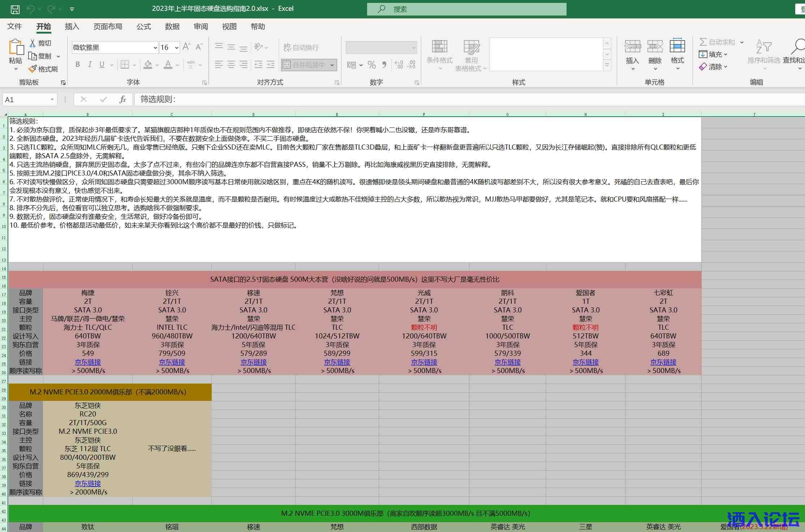Click the Insert Function fx icon

click(x=122, y=99)
